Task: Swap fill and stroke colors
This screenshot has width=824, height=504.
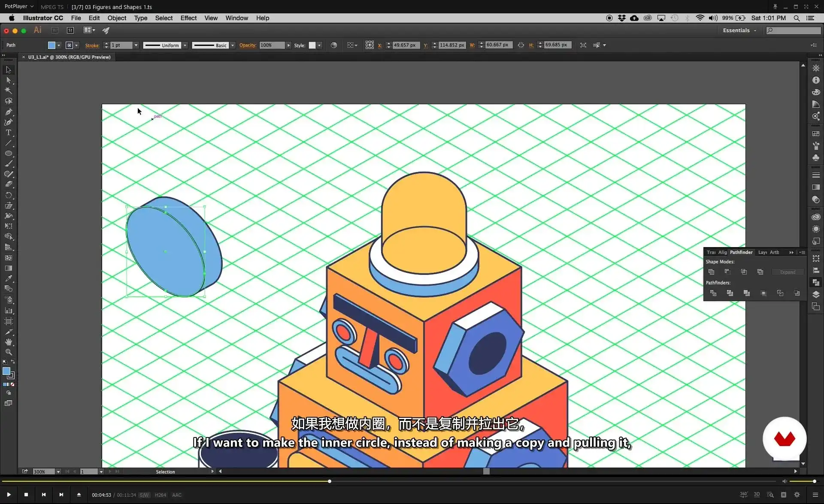Action: coord(13,362)
